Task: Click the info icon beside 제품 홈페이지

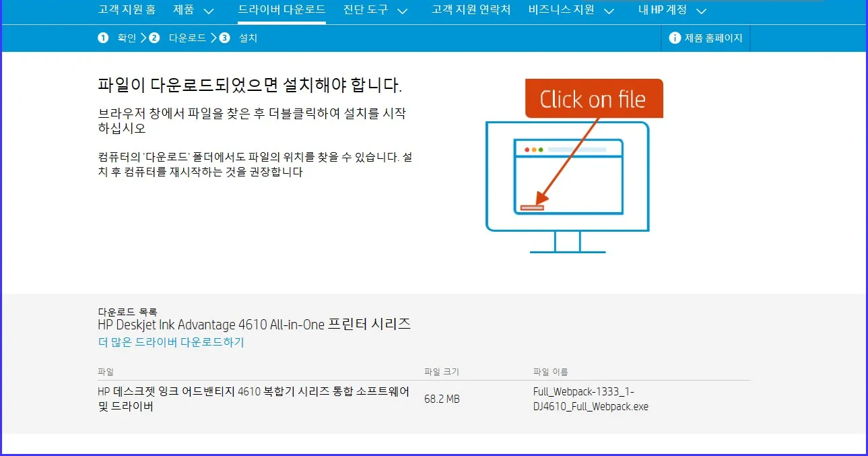Action: coord(675,38)
